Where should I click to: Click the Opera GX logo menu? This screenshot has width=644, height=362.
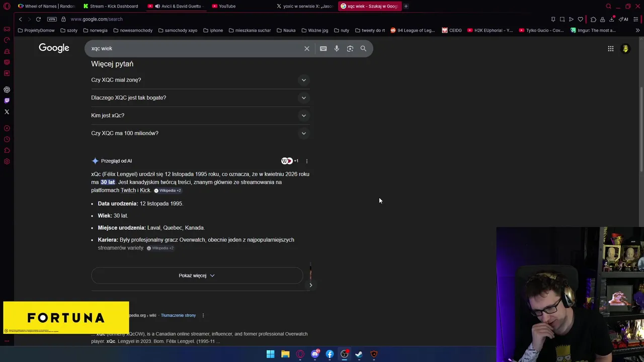tap(7, 6)
